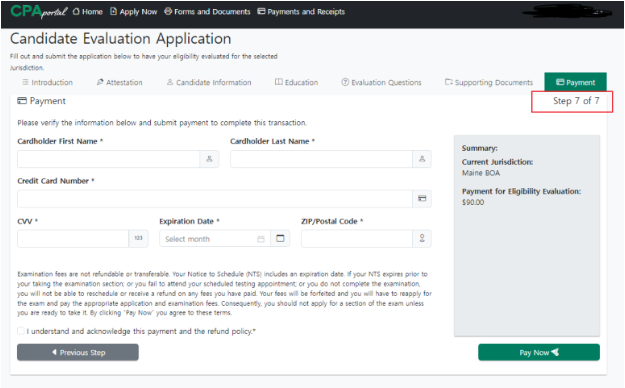The height and width of the screenshot is (388, 625).
Task: Click the blacked-out user name in header
Action: [x=567, y=13]
